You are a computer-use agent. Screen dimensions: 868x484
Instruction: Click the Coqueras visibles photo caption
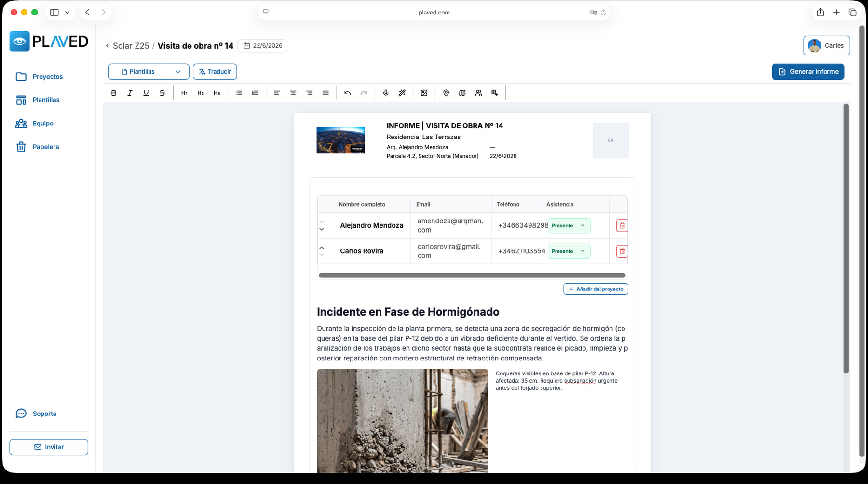557,381
